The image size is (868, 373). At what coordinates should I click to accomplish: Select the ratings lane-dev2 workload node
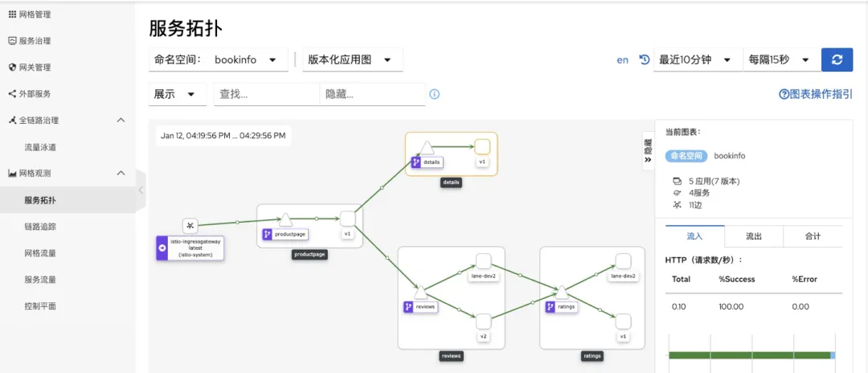tap(623, 260)
